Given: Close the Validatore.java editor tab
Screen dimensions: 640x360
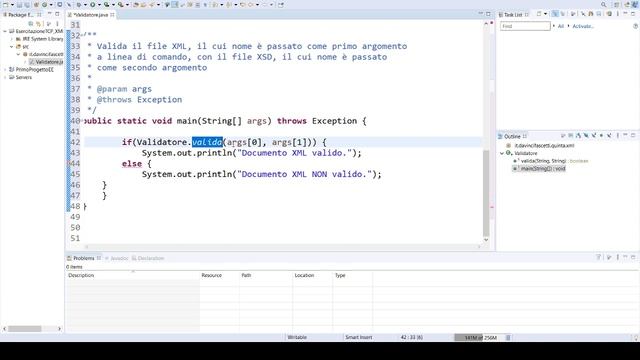Looking at the screenshot, I should (x=112, y=15).
